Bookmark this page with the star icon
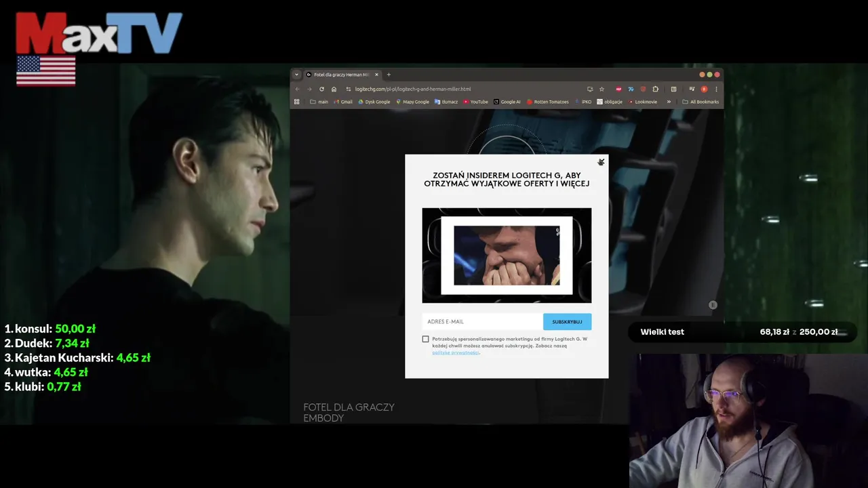 tap(601, 89)
